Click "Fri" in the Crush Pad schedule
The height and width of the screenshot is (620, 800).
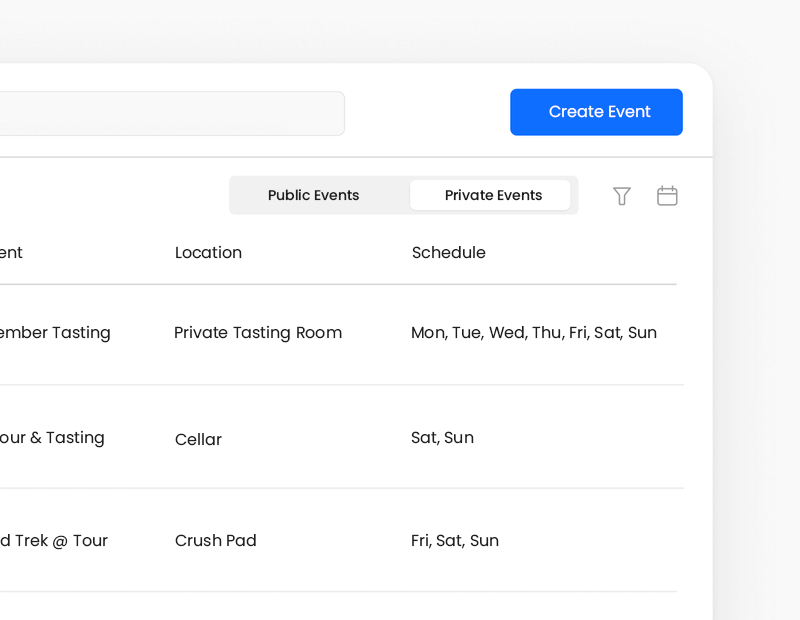pos(420,541)
